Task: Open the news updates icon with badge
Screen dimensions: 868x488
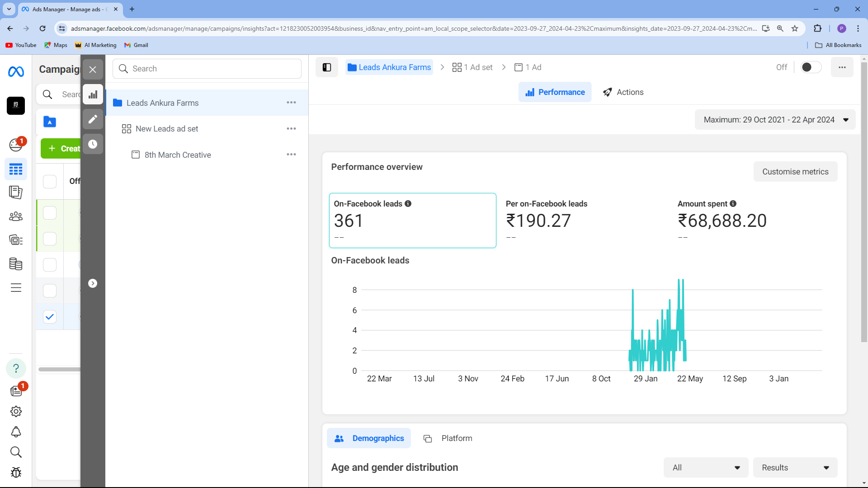Action: (x=17, y=390)
